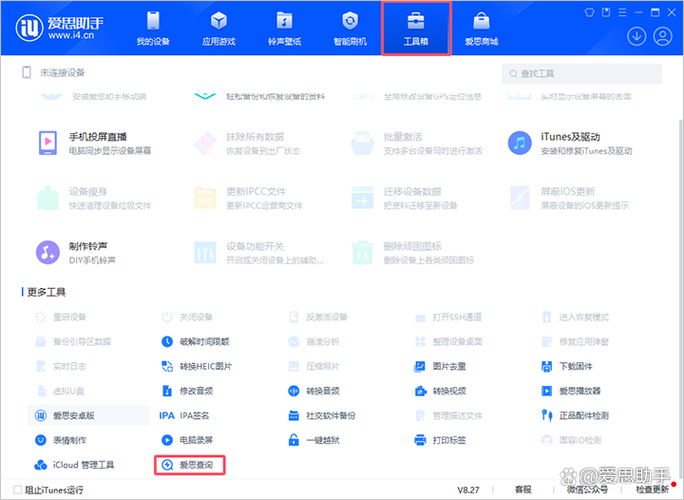
Task: Click 未连接设备 device status
Action: click(53, 72)
